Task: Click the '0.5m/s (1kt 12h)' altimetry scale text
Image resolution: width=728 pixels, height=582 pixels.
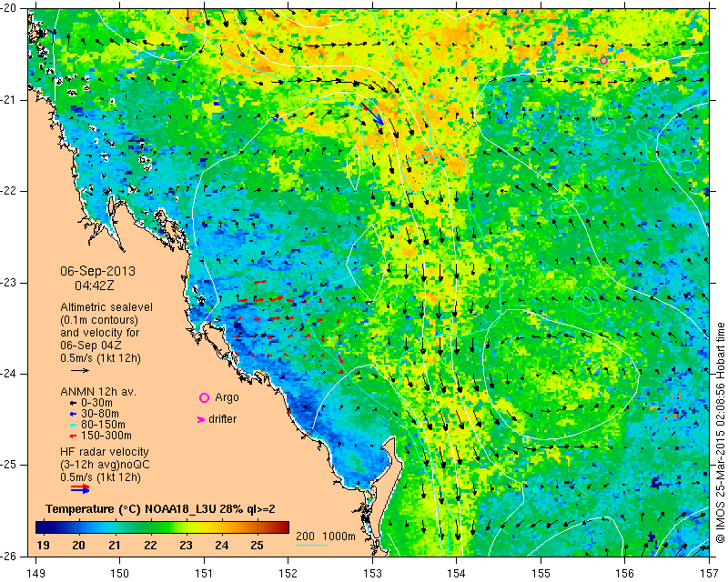Action: tap(100, 358)
